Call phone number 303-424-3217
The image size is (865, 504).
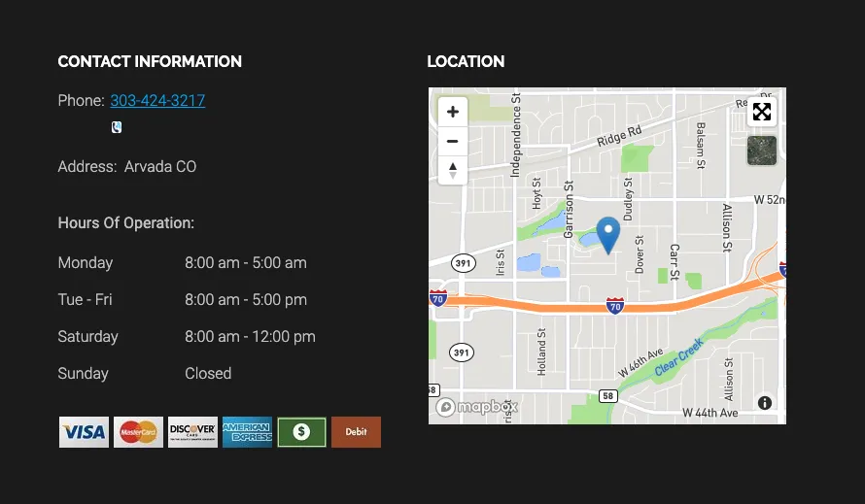click(x=157, y=101)
